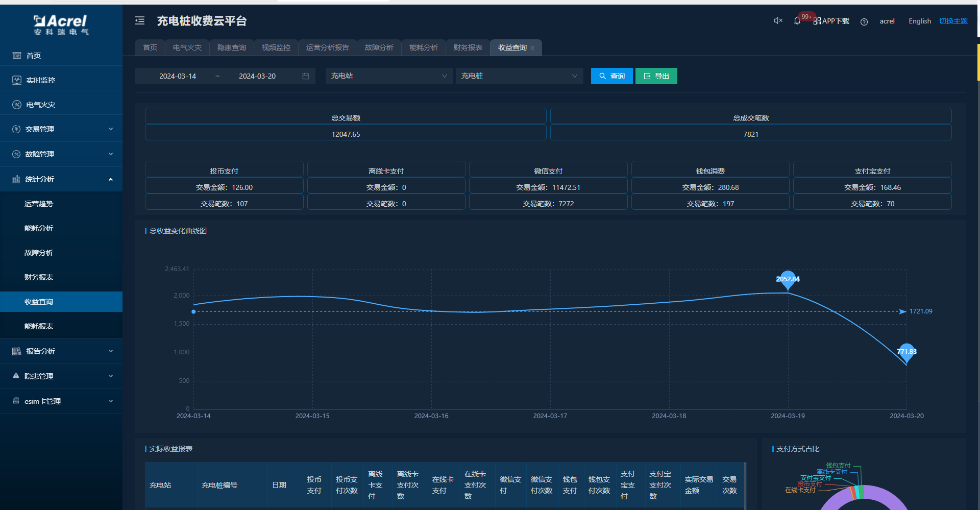
Task: Switch to the 财务报表 tab
Action: [x=468, y=47]
